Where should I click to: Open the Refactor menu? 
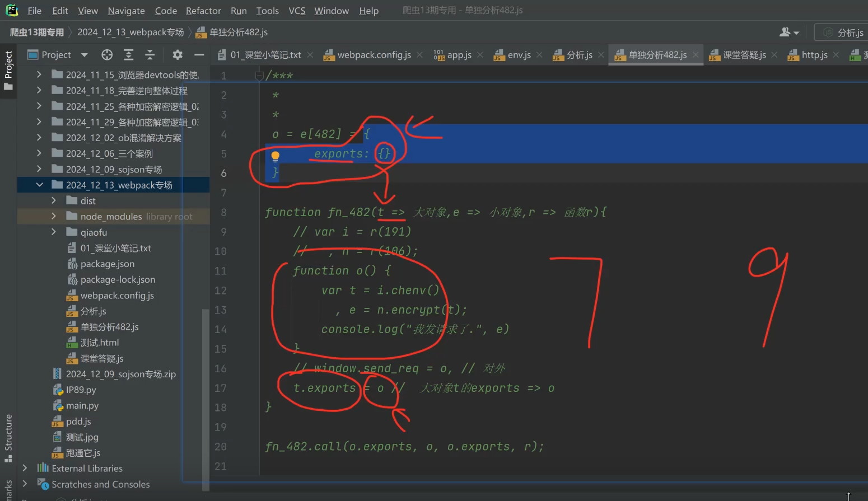pyautogui.click(x=203, y=11)
